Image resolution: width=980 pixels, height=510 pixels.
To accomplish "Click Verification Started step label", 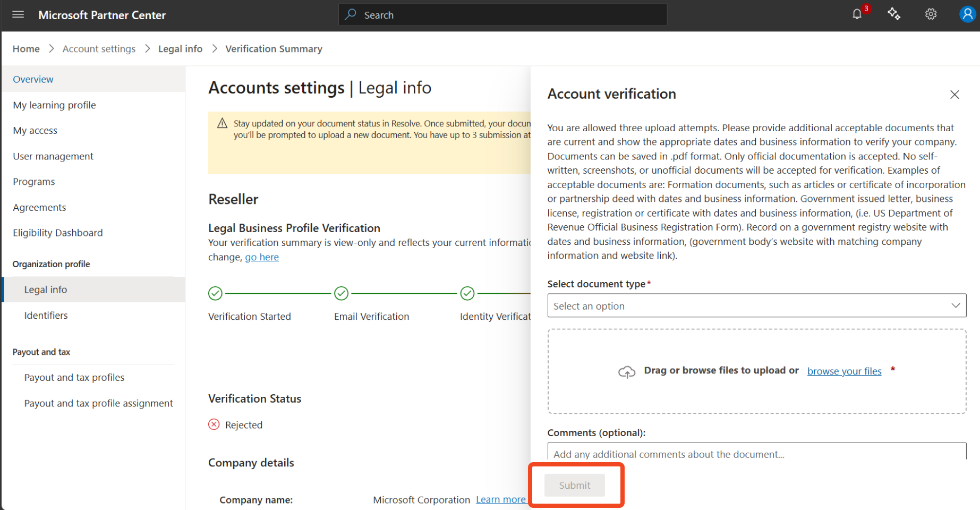I will click(250, 317).
